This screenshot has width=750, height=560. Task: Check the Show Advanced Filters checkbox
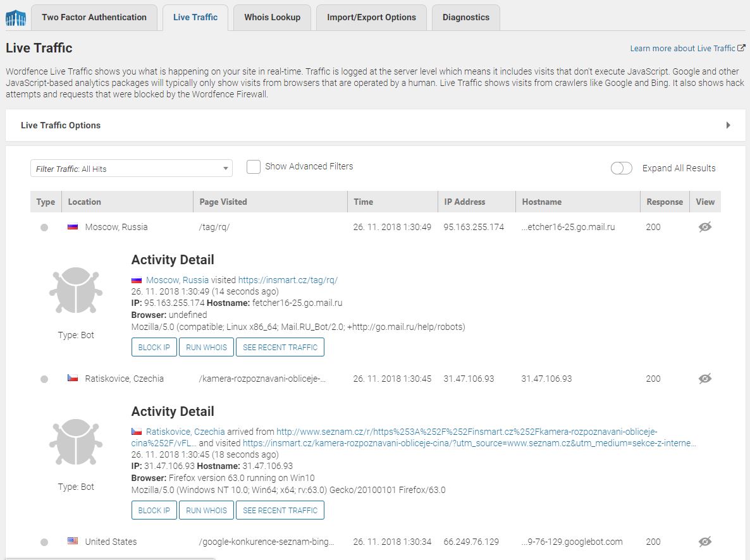[254, 166]
